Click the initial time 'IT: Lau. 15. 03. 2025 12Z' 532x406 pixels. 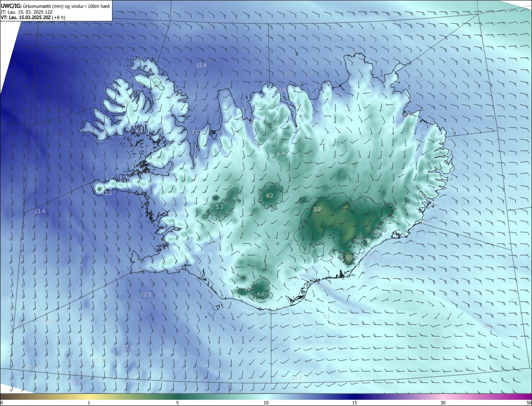click(27, 12)
